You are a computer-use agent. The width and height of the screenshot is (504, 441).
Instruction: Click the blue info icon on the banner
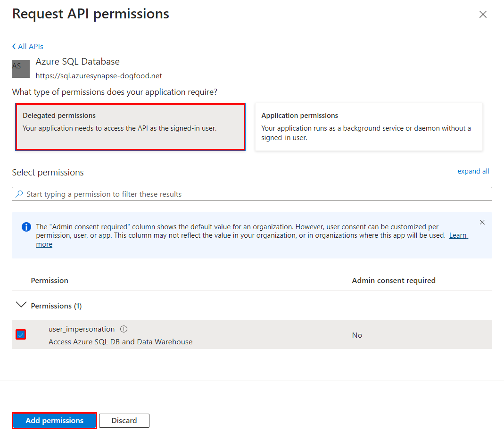[x=26, y=227]
